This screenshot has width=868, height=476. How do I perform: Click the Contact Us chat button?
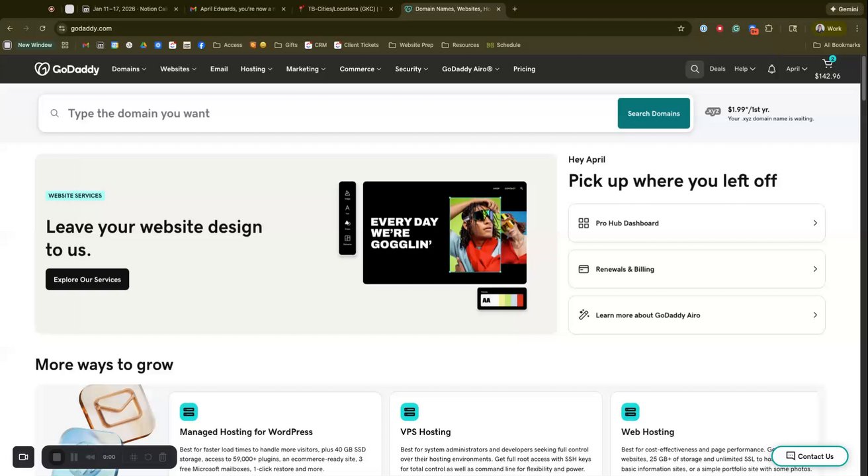click(810, 456)
